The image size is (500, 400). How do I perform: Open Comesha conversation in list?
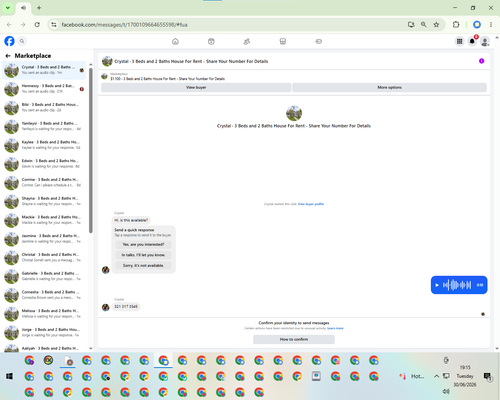coord(44,295)
